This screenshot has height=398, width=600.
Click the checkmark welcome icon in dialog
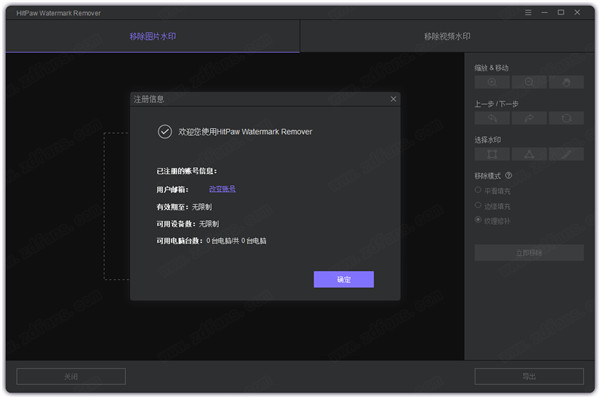pyautogui.click(x=165, y=132)
